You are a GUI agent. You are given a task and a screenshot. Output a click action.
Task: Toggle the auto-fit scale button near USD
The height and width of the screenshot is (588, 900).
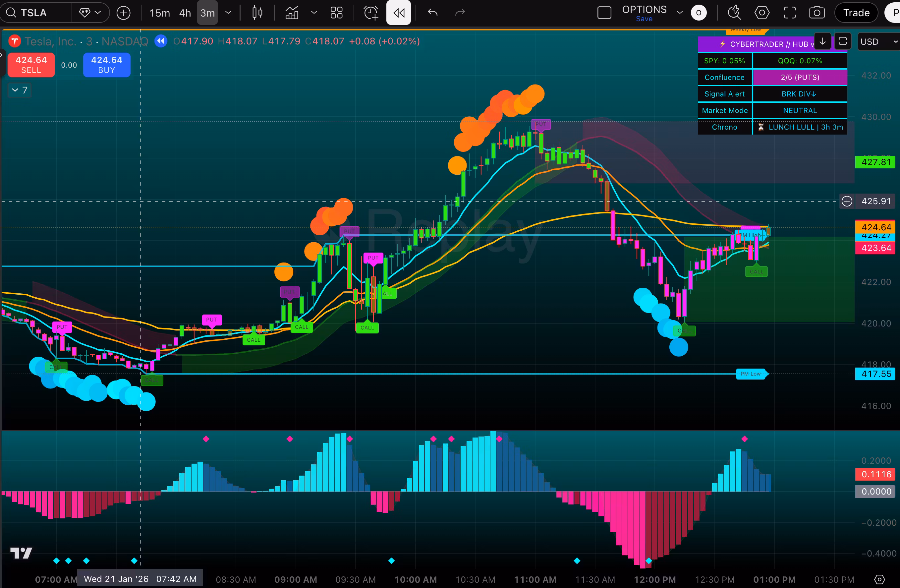(x=843, y=41)
